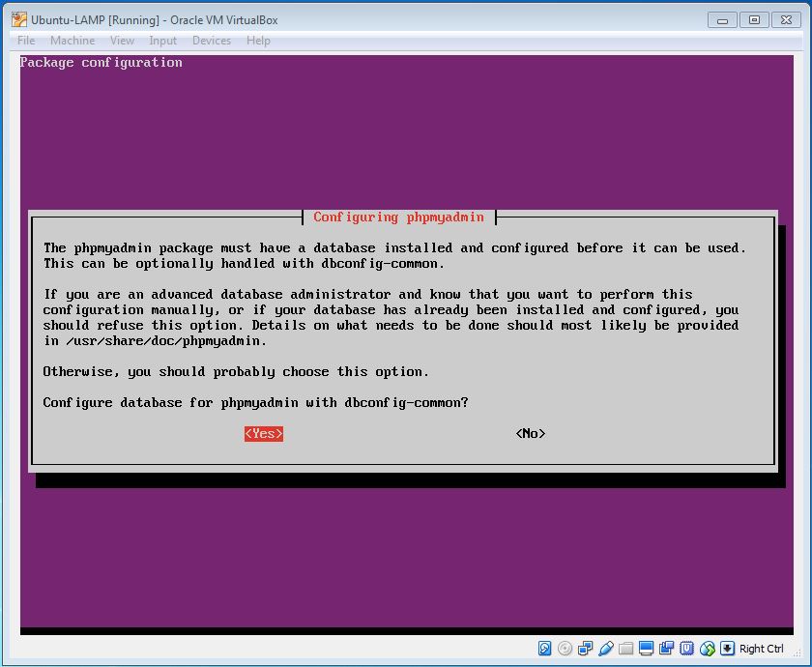Open the File menu
Screen dimensions: 812x667
[26, 41]
